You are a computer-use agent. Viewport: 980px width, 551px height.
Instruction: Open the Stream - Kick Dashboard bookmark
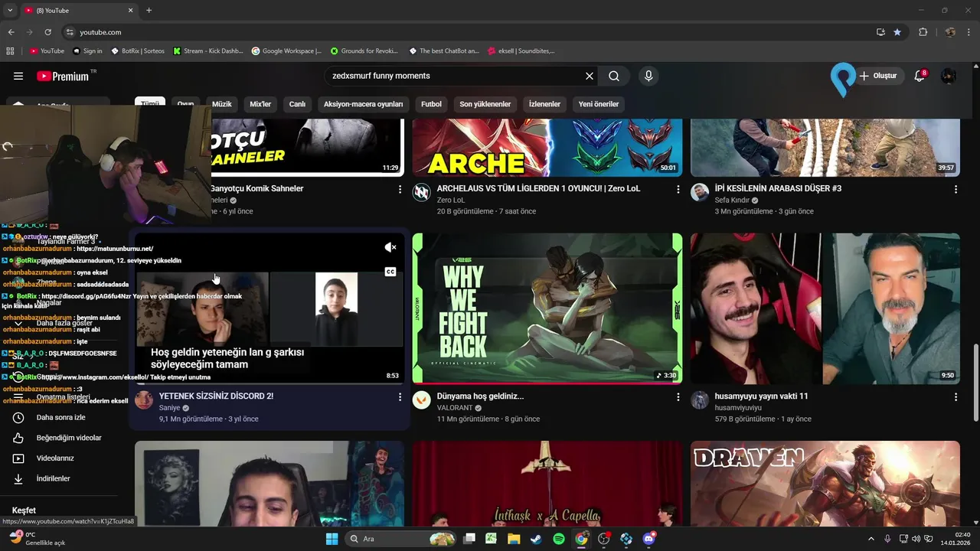point(208,51)
